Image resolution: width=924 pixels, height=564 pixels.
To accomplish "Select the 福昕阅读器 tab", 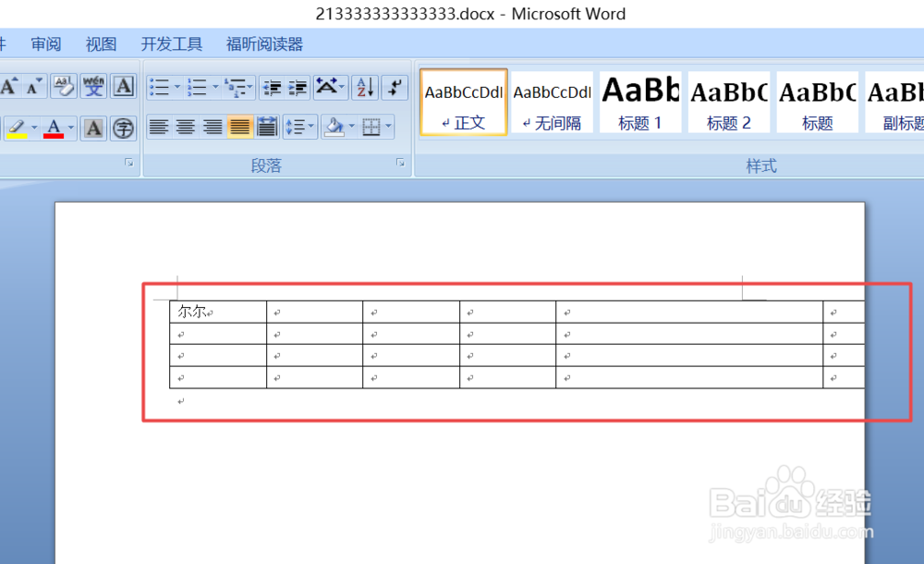I will 264,44.
